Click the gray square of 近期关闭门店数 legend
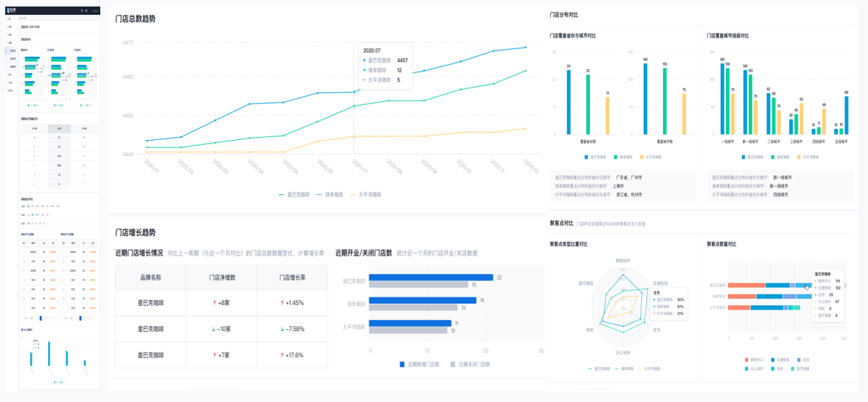 point(453,364)
